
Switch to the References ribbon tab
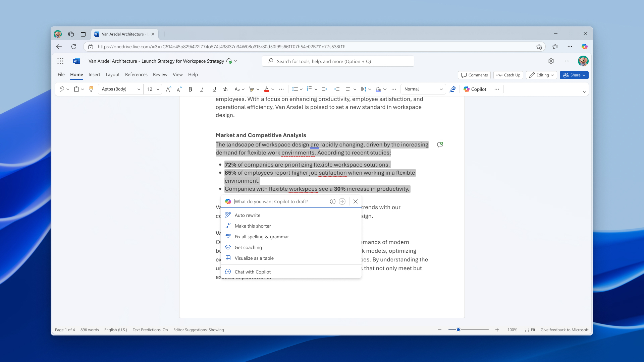[136, 74]
